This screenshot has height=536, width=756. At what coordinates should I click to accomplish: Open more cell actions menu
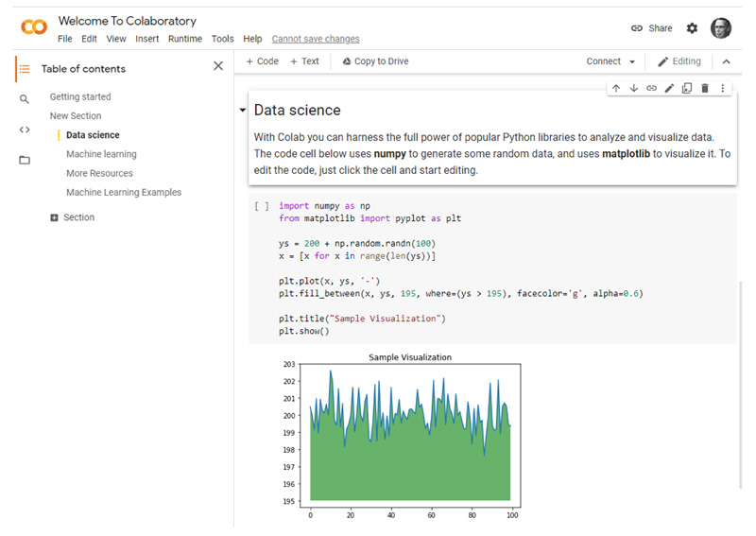coord(722,88)
